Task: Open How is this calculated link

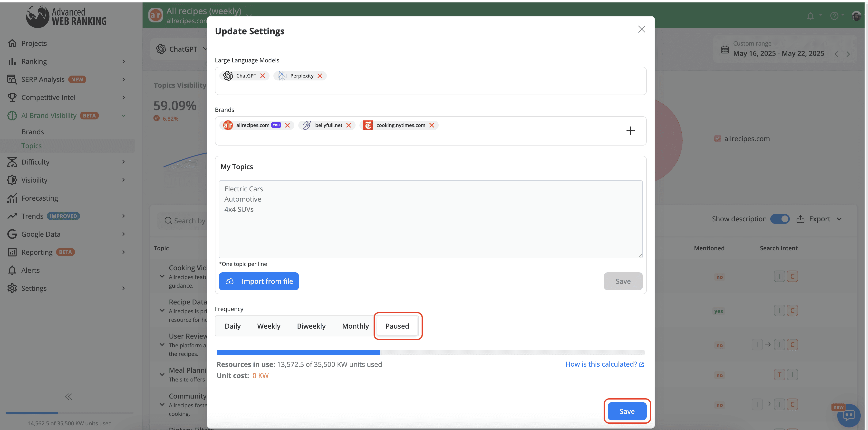Action: pyautogui.click(x=605, y=364)
